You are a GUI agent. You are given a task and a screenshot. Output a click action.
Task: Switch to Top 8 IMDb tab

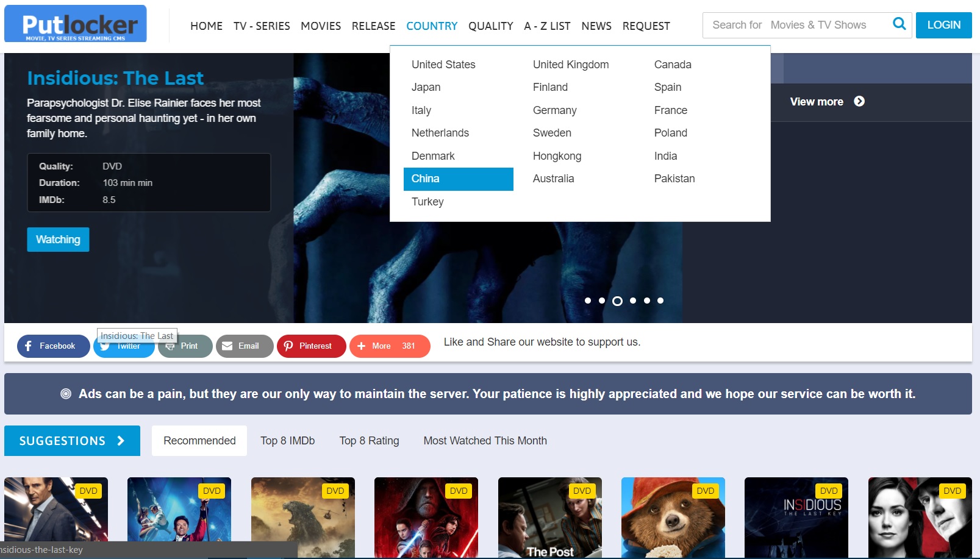287,441
